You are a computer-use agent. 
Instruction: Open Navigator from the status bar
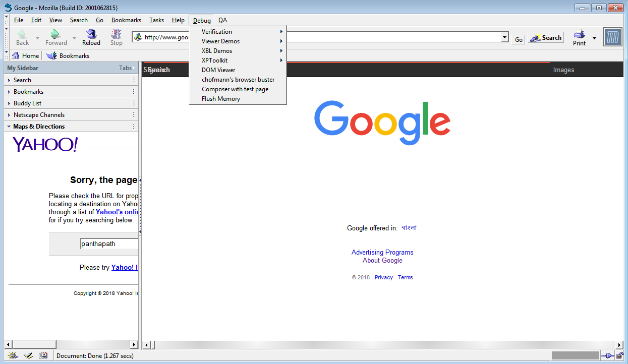(12, 355)
